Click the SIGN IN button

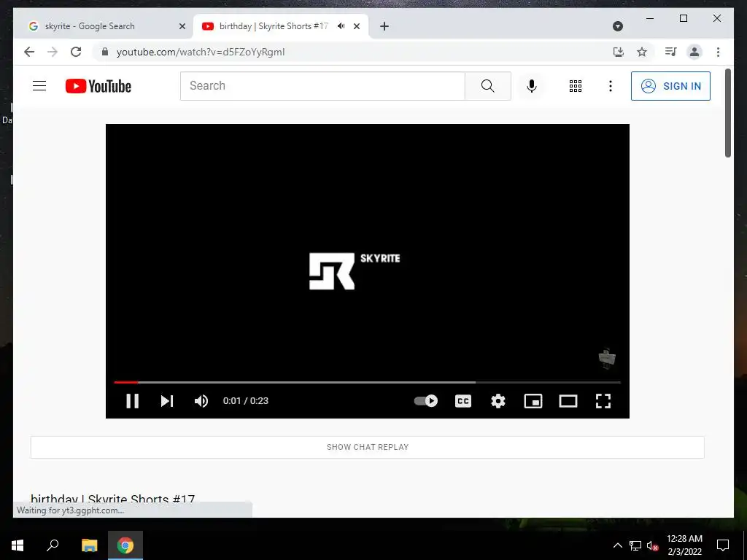[671, 86]
